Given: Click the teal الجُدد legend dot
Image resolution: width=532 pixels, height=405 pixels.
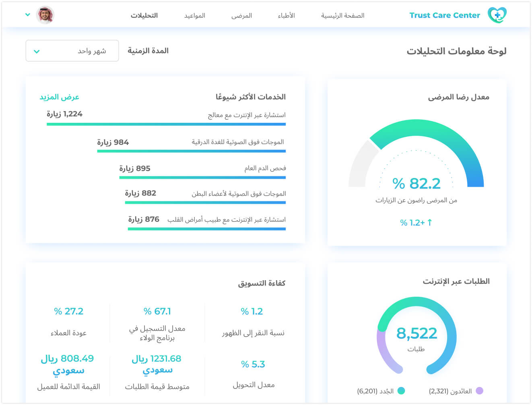Looking at the screenshot, I should [x=401, y=391].
